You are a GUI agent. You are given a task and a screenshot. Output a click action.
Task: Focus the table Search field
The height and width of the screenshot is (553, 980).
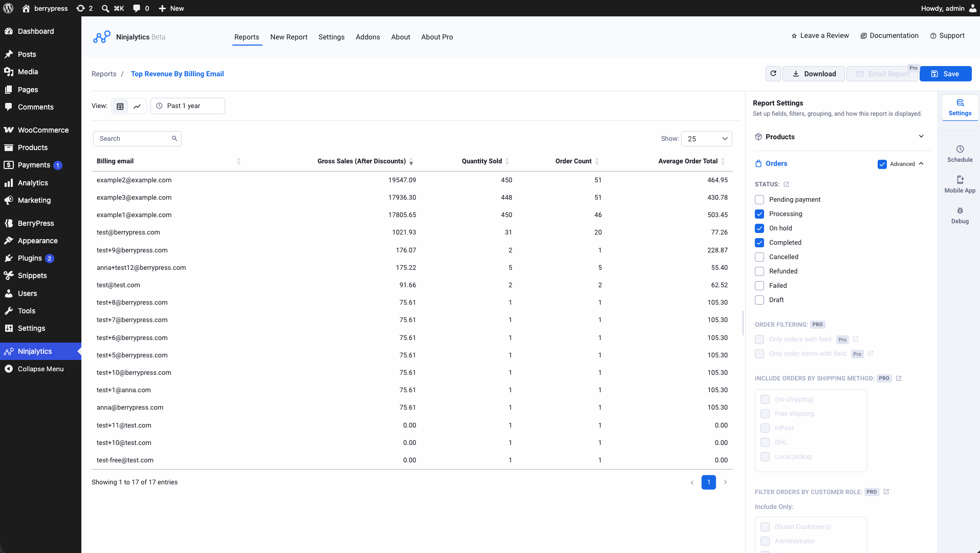(x=137, y=139)
